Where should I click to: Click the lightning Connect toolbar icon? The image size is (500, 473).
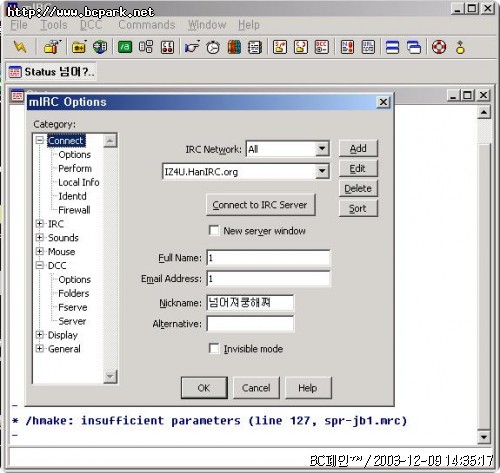[20, 47]
